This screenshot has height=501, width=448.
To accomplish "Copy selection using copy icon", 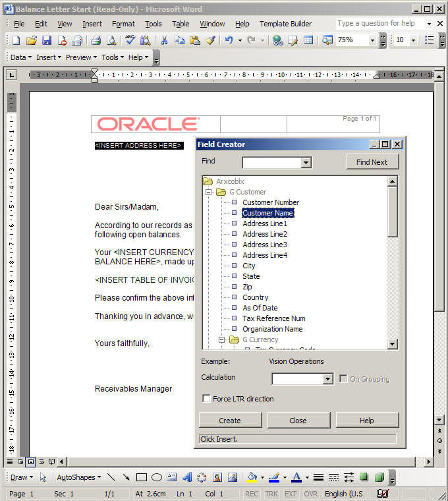I will tap(179, 40).
